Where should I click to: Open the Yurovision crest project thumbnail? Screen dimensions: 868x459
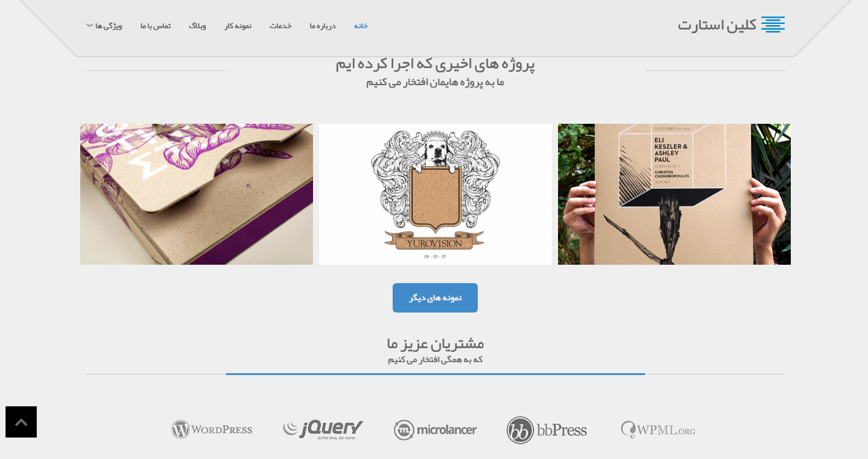pos(436,194)
